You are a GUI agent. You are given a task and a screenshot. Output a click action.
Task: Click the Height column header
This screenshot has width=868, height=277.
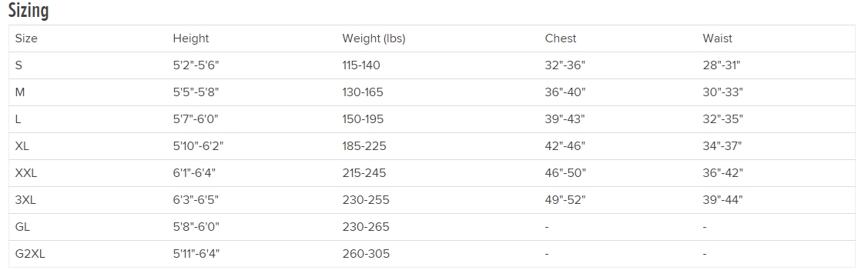point(191,38)
